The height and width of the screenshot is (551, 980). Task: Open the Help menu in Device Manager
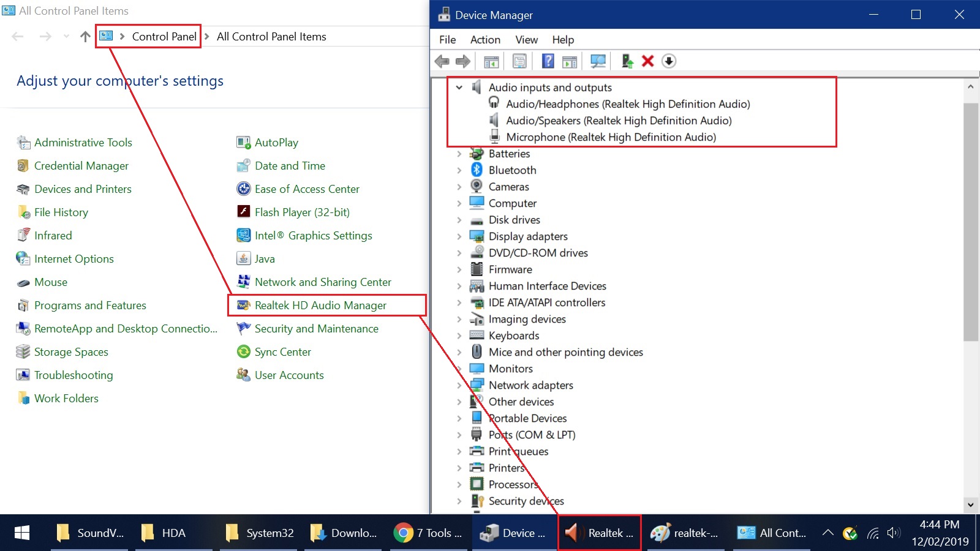tap(563, 40)
